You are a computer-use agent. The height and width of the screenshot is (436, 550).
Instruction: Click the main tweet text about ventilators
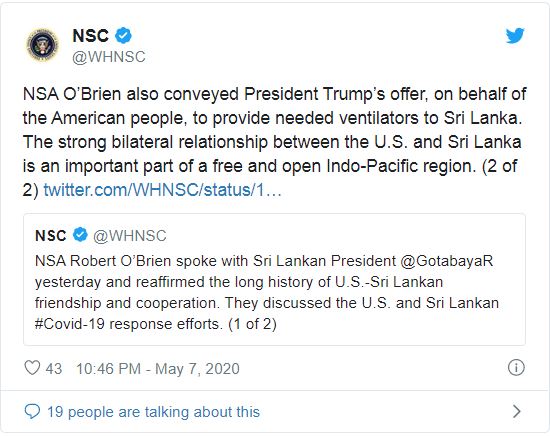[x=274, y=142]
